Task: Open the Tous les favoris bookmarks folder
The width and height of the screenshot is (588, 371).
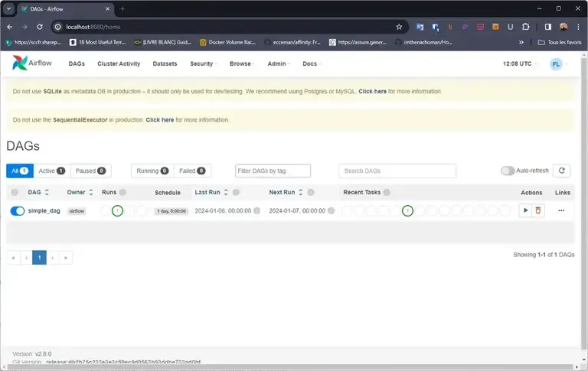Action: pyautogui.click(x=560, y=42)
